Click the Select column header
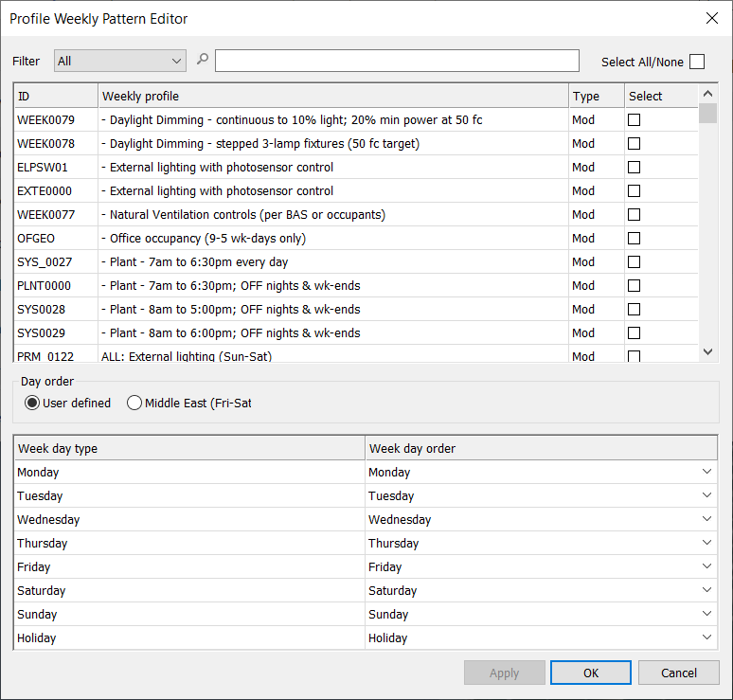Viewport: 733px width, 700px height. pyautogui.click(x=661, y=96)
